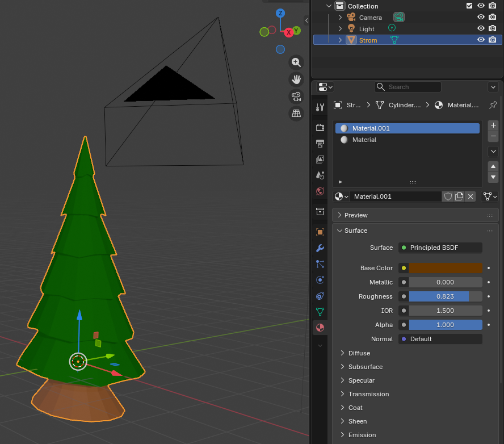Select Camera in the outliner
The image size is (504, 444).
[370, 18]
